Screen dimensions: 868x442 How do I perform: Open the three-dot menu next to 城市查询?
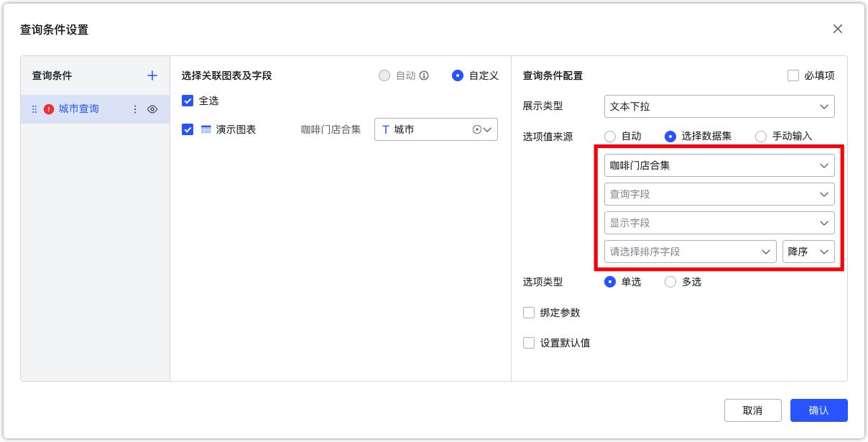point(135,109)
